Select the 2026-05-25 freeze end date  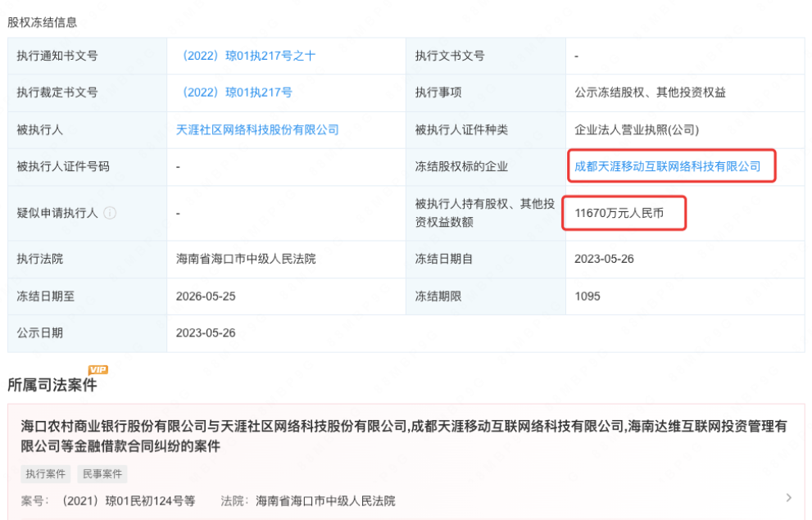(206, 296)
